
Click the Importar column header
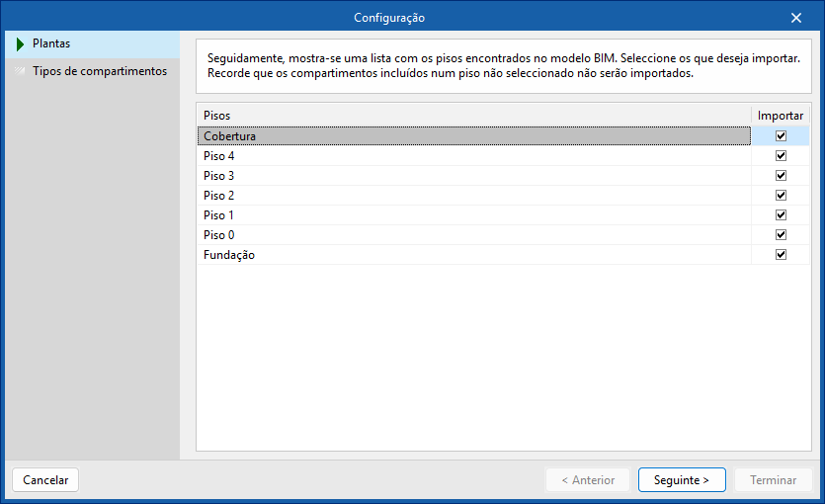point(781,116)
